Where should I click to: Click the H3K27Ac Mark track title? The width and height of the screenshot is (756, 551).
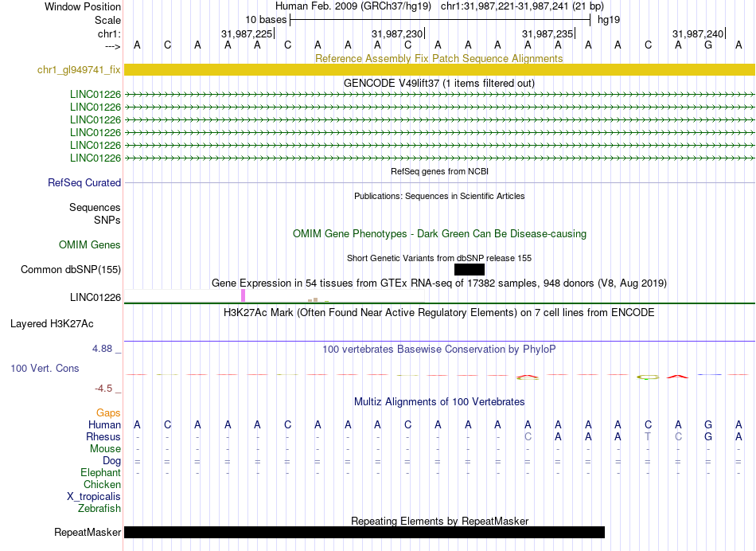439,312
